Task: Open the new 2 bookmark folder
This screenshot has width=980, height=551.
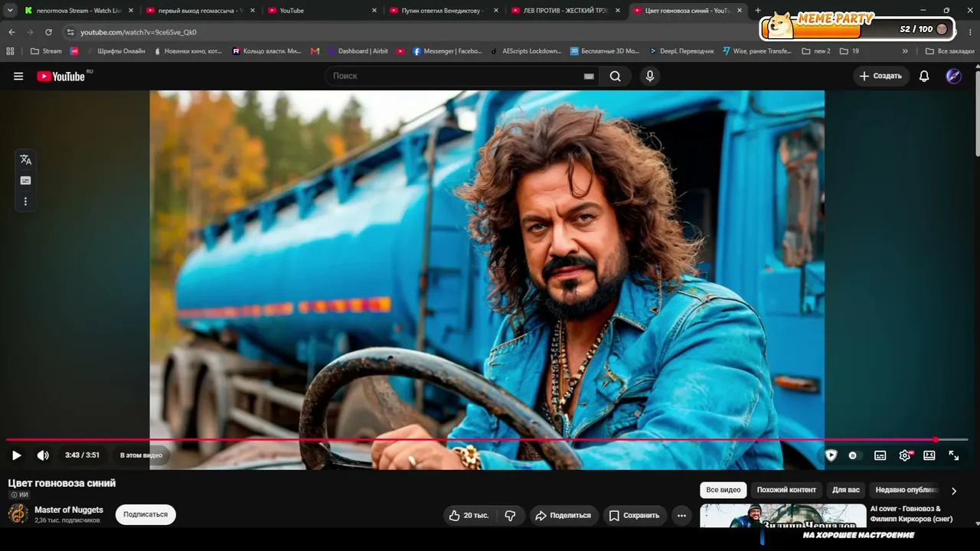Action: pos(816,51)
